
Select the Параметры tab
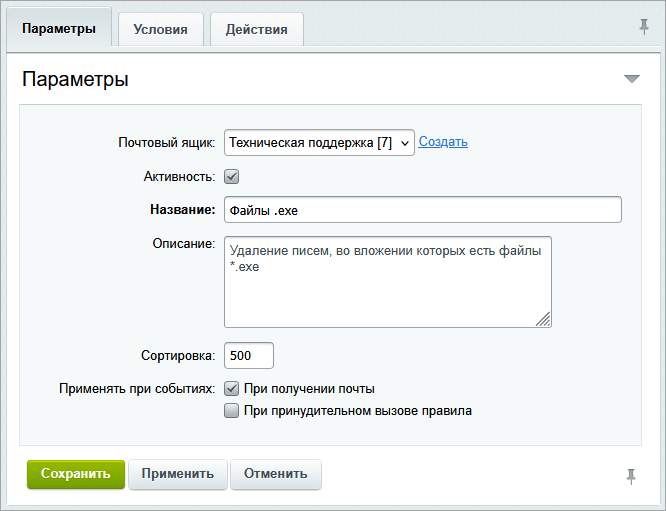pos(59,28)
